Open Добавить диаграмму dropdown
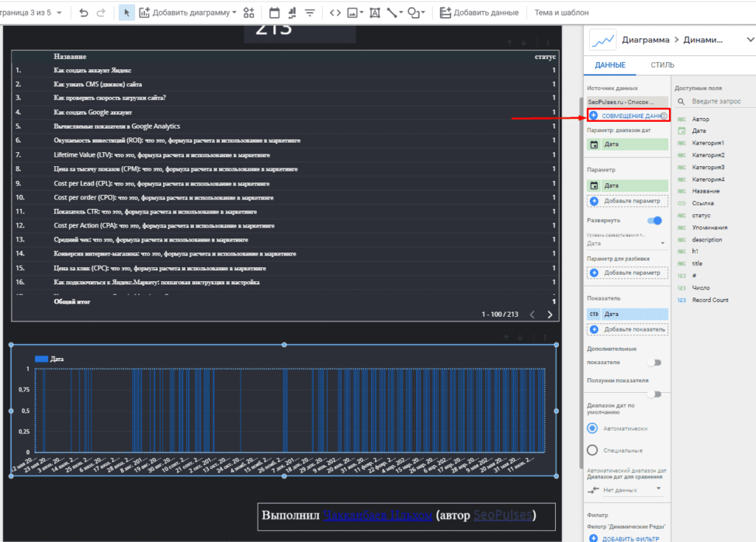This screenshot has height=542, width=756. click(188, 13)
